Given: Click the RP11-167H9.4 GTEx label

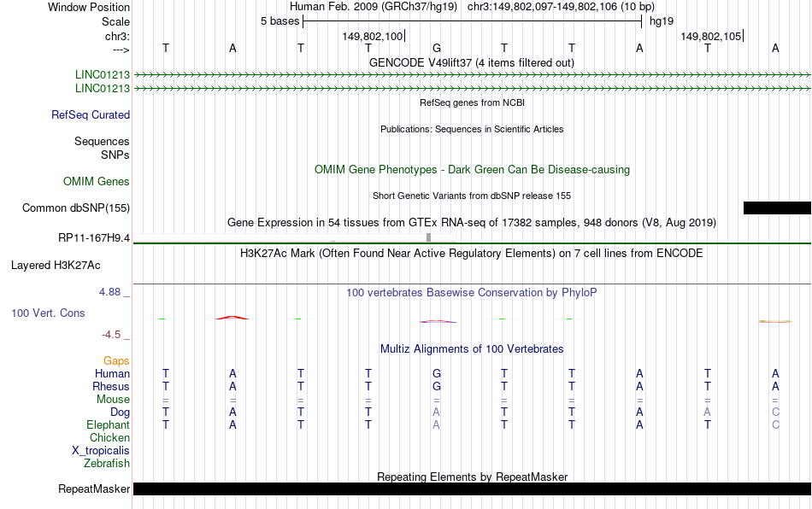Looking at the screenshot, I should (x=94, y=238).
